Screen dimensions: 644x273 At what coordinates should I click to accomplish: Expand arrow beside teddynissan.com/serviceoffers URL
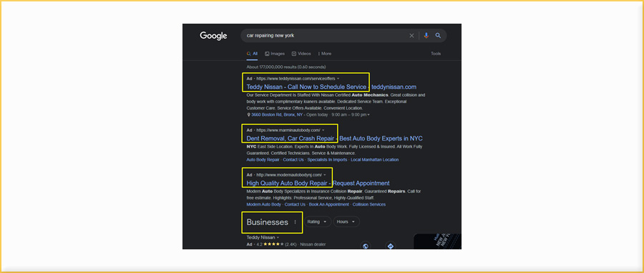tap(338, 78)
